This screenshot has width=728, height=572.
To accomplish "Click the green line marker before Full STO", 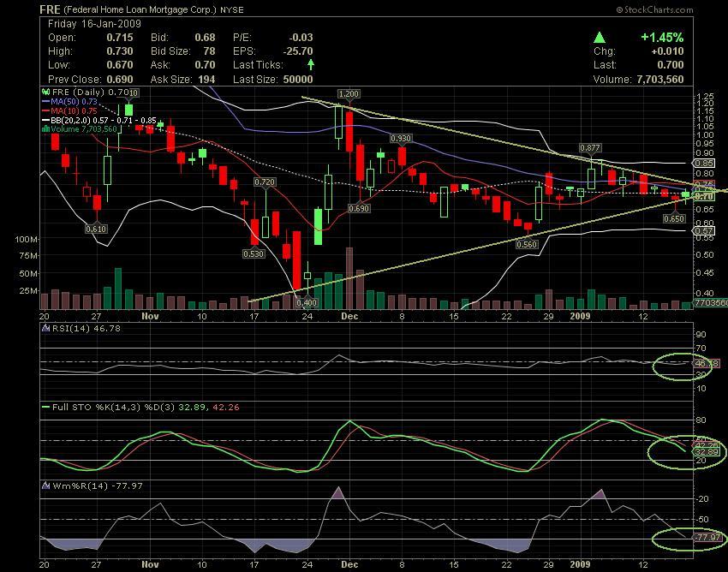I will pos(46,408).
